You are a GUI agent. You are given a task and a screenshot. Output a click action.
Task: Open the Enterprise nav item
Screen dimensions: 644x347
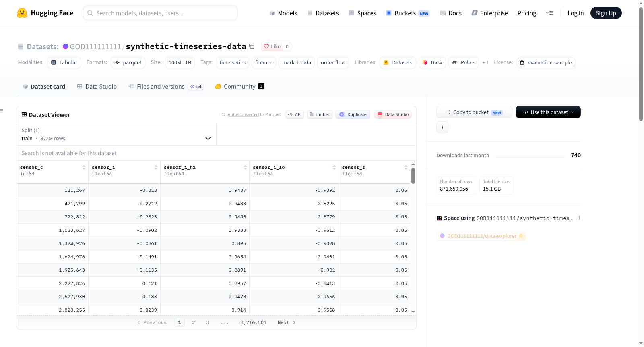489,13
